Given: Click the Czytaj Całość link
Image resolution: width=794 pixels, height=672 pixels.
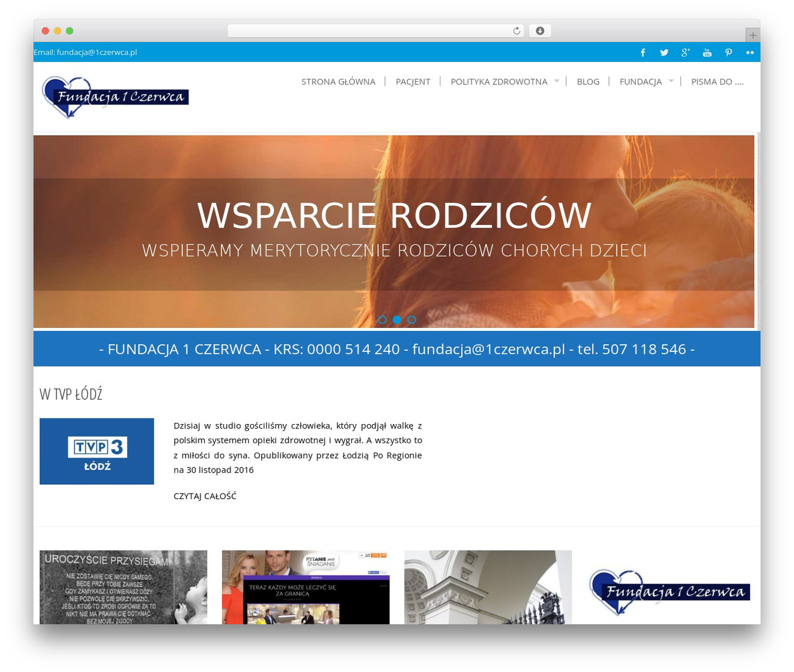Looking at the screenshot, I should coord(205,496).
